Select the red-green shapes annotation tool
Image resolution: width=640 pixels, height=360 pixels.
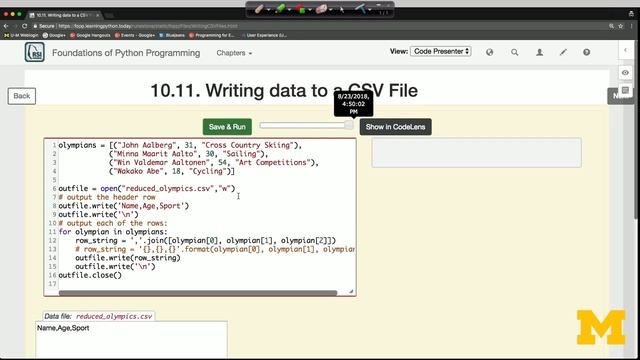[x=301, y=9]
